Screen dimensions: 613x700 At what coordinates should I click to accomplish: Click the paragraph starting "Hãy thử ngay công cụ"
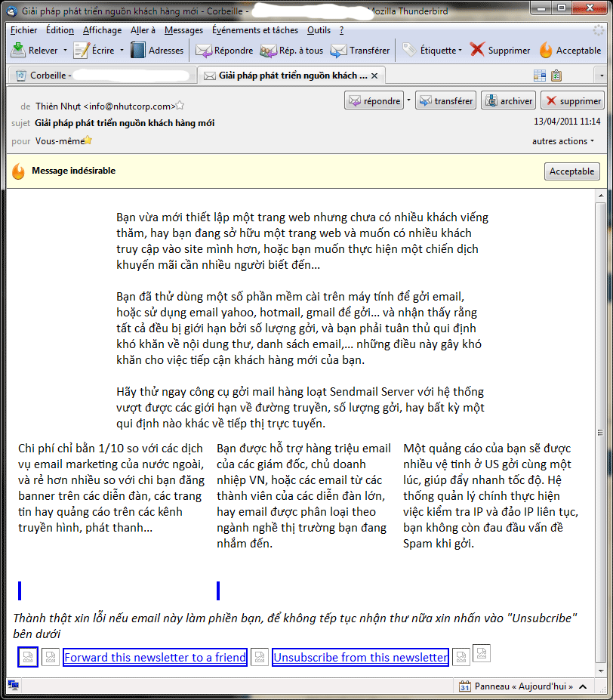[x=300, y=408]
